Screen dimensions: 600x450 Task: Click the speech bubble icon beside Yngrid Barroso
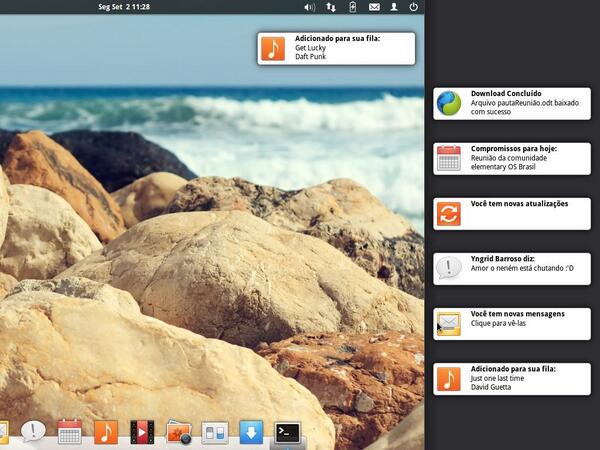point(449,267)
